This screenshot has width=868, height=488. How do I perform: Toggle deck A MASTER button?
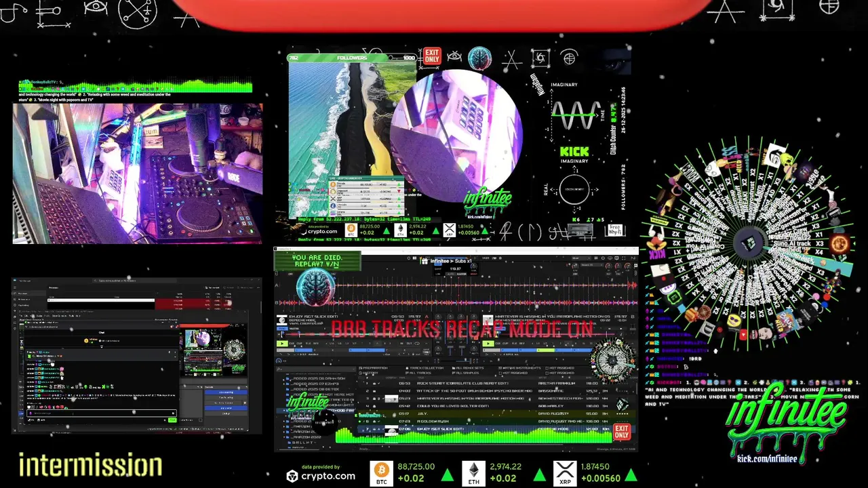point(293,329)
